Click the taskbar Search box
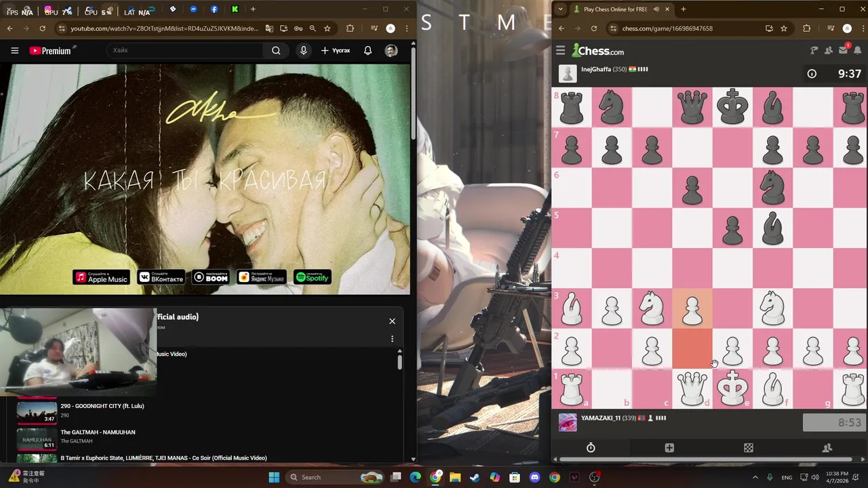This screenshot has width=868, height=488. point(336,477)
